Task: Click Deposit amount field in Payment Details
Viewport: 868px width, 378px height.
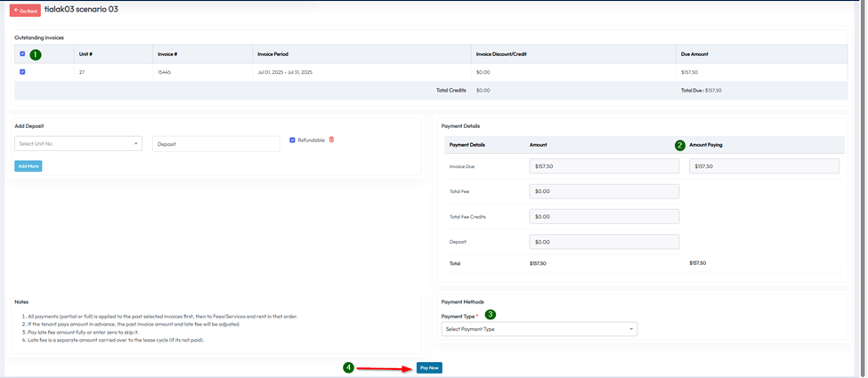Action: (604, 242)
